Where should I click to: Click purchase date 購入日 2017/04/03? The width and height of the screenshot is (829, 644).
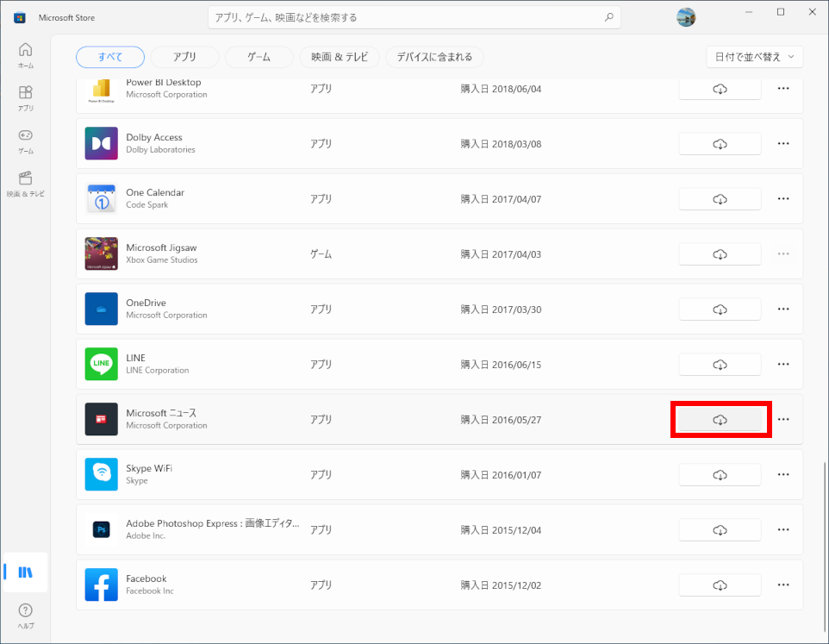click(501, 254)
